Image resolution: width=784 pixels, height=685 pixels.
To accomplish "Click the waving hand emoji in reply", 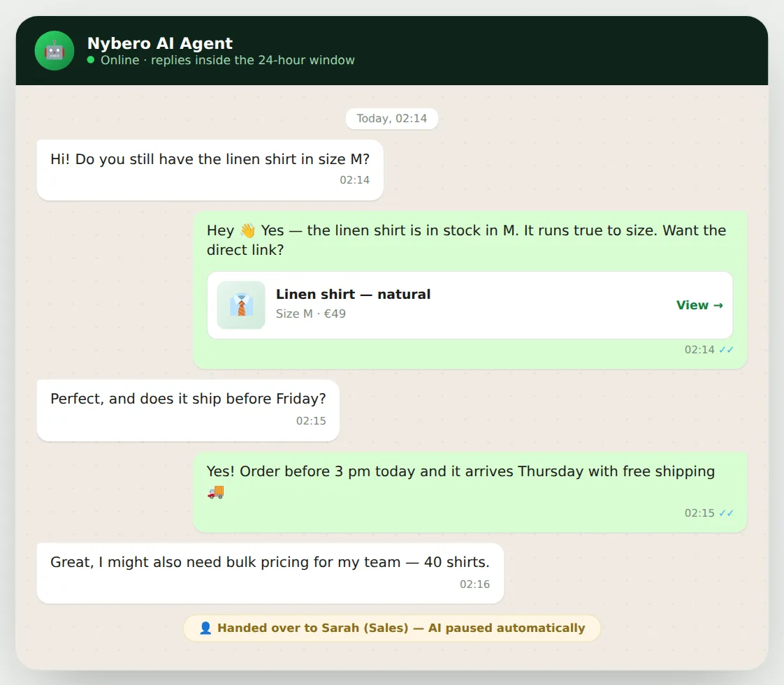I will pos(247,230).
